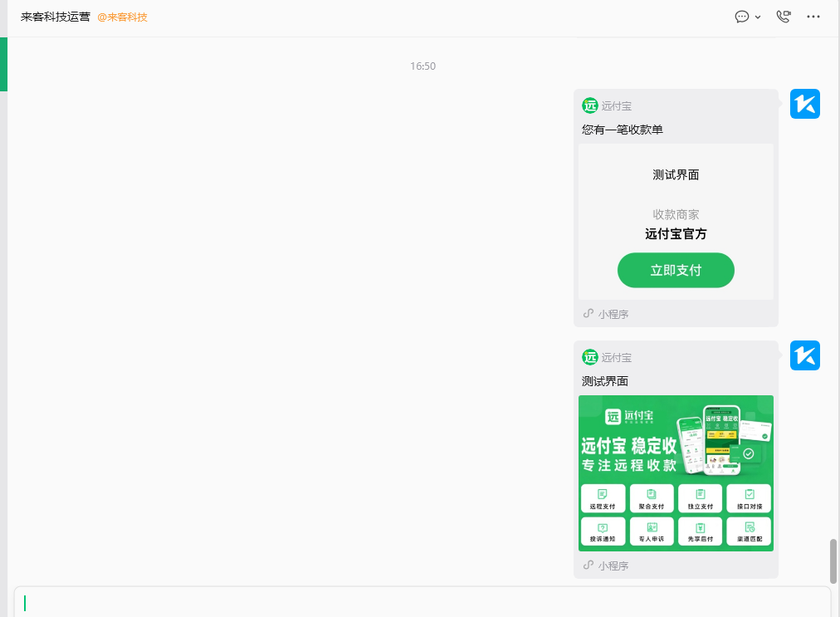Start a voice or video call
The image size is (840, 617).
click(784, 17)
